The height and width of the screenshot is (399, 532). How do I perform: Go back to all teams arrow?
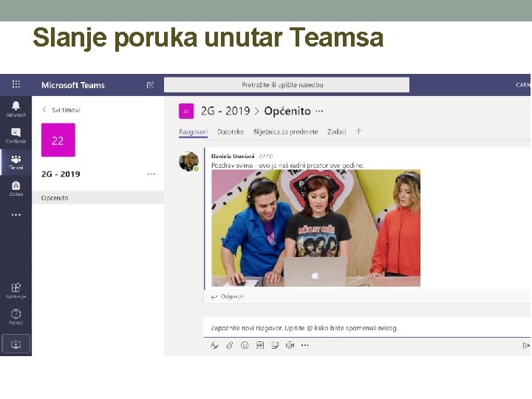(x=44, y=109)
